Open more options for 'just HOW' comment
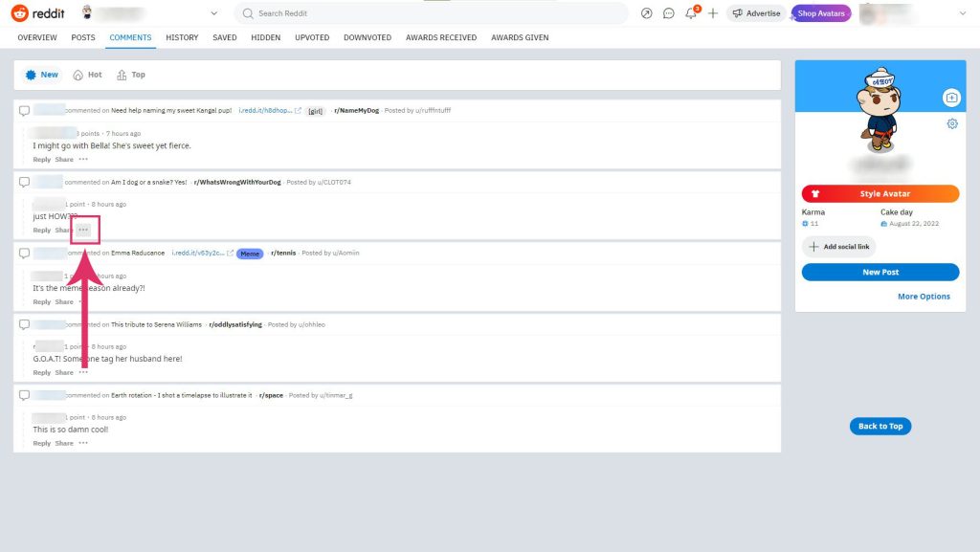The height and width of the screenshot is (552, 980). 83,230
